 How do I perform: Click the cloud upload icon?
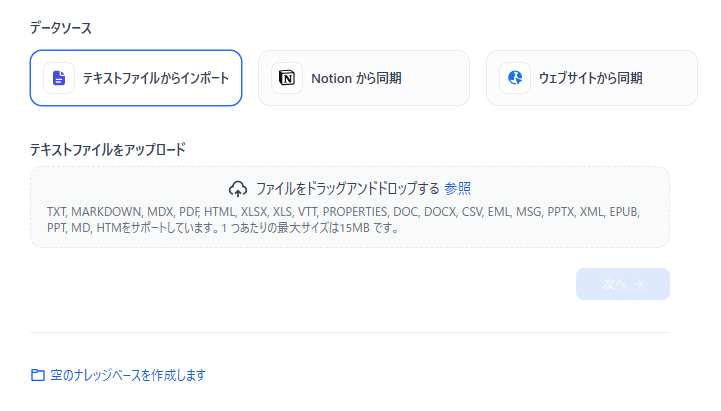238,189
